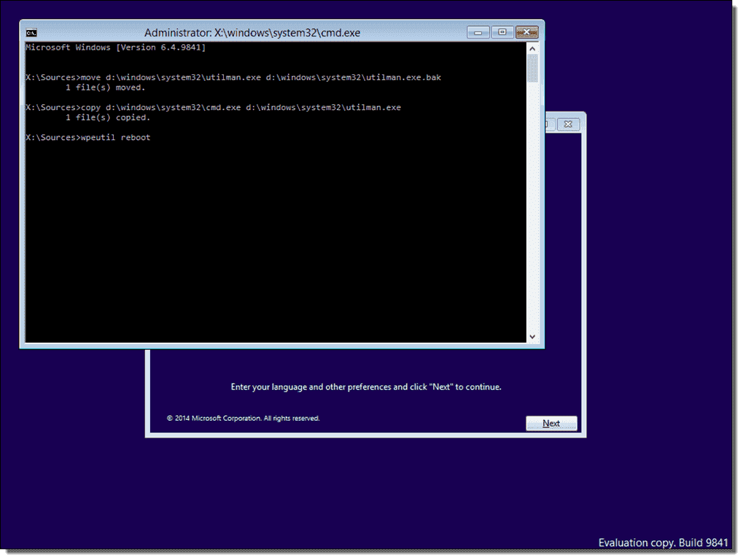Click the cmd.exe title bar text
The height and width of the screenshot is (560, 743).
(x=252, y=33)
